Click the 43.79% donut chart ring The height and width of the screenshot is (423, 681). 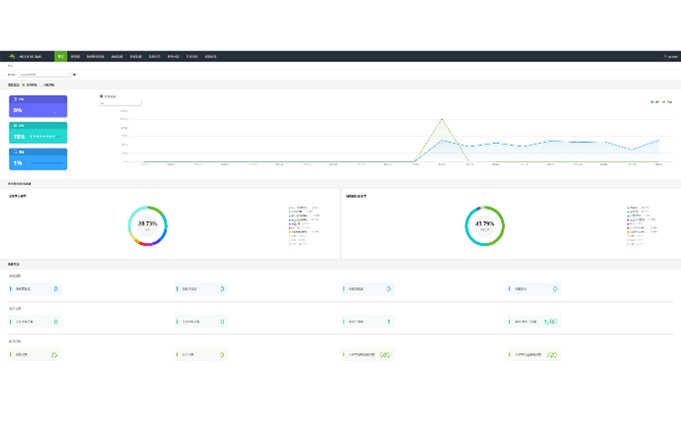pyautogui.click(x=485, y=226)
